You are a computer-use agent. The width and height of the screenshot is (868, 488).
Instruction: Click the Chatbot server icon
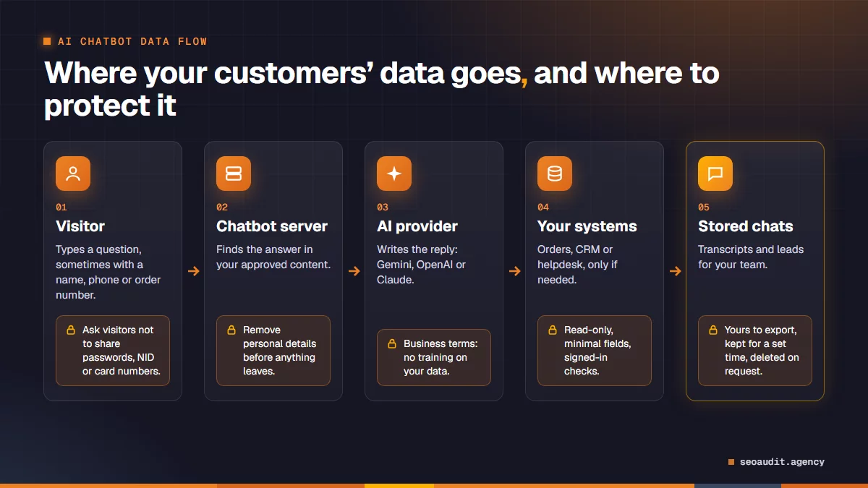[x=234, y=174]
